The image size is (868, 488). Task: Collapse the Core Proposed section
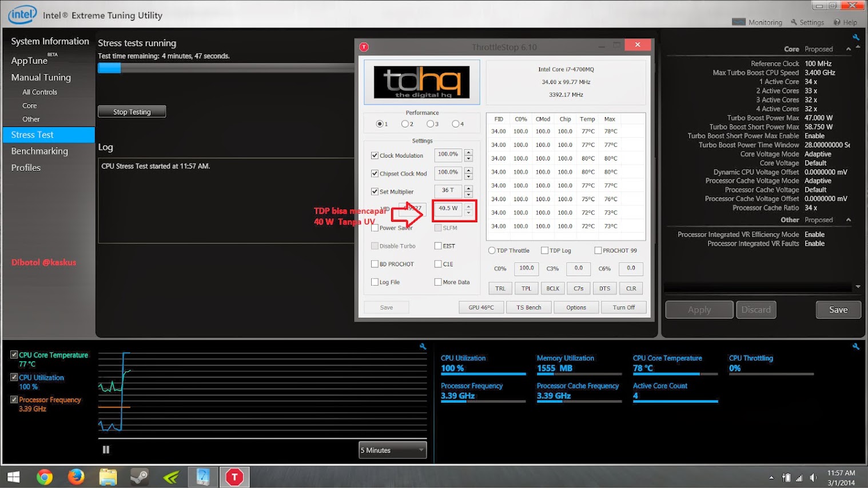click(x=849, y=49)
